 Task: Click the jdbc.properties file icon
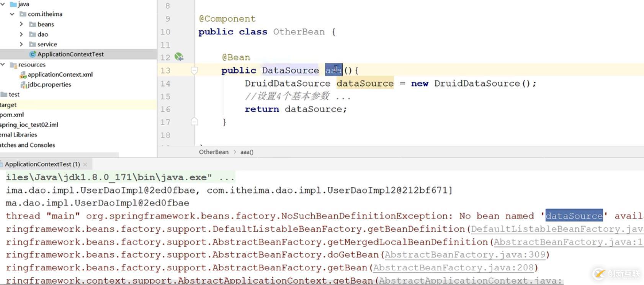point(23,85)
